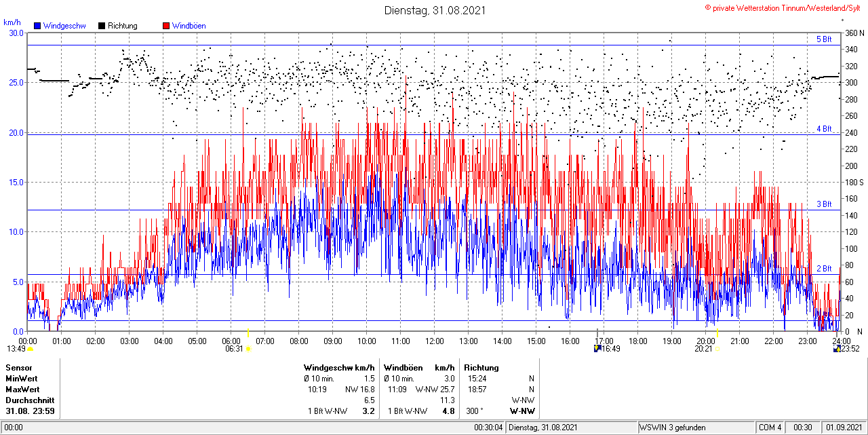The image size is (868, 435).
Task: Click the status bar 'COM 4' entry
Action: point(770,428)
